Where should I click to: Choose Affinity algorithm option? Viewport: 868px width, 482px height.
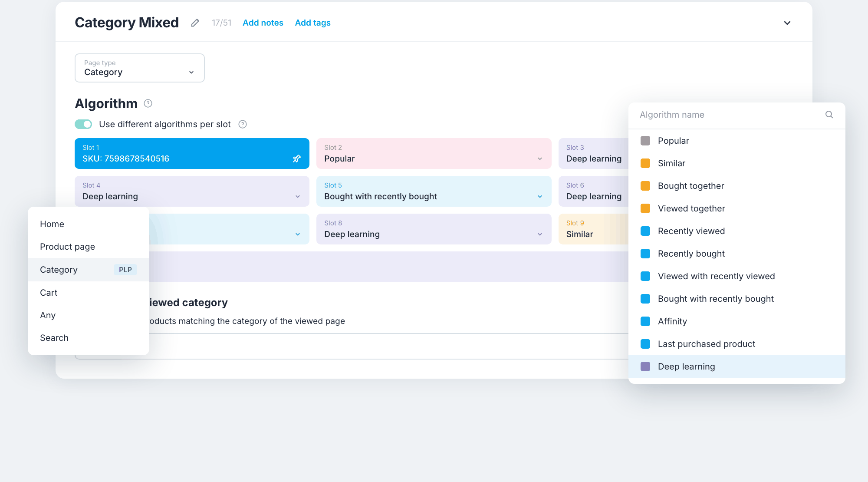point(737,321)
